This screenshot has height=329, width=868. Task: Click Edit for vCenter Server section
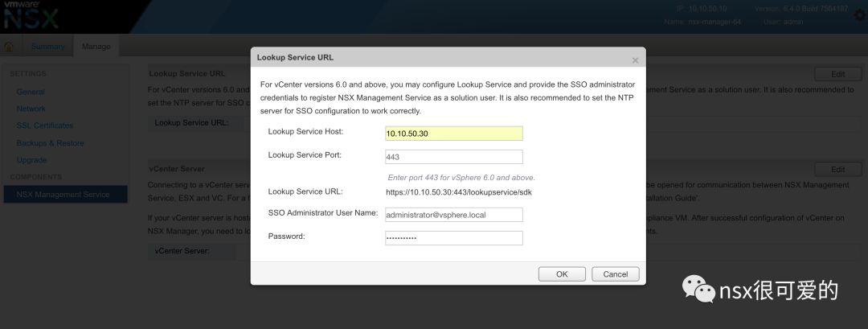[838, 170]
